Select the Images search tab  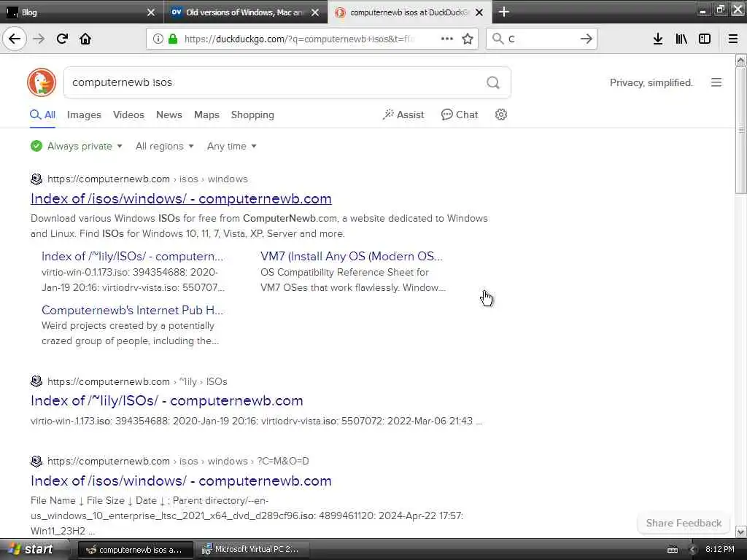pos(84,114)
